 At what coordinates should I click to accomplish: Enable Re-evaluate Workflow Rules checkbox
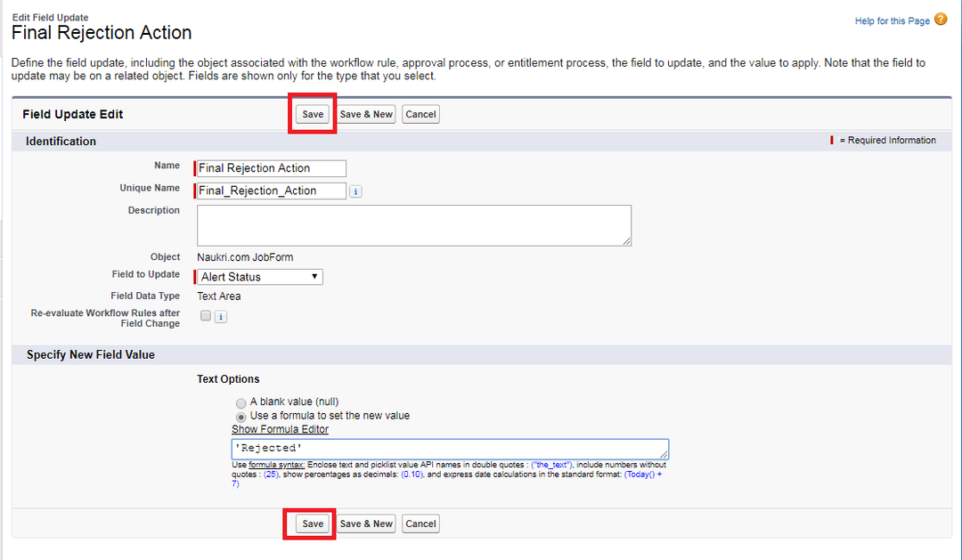click(x=206, y=315)
